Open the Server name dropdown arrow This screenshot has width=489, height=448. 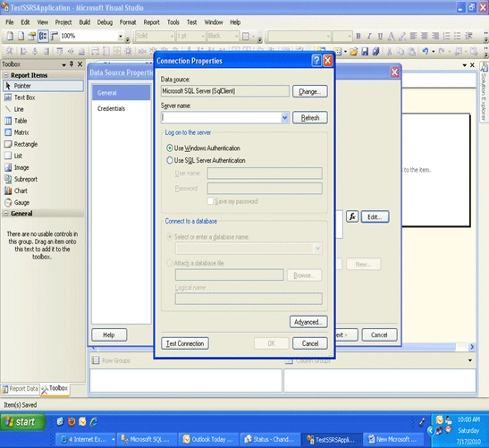tap(284, 118)
